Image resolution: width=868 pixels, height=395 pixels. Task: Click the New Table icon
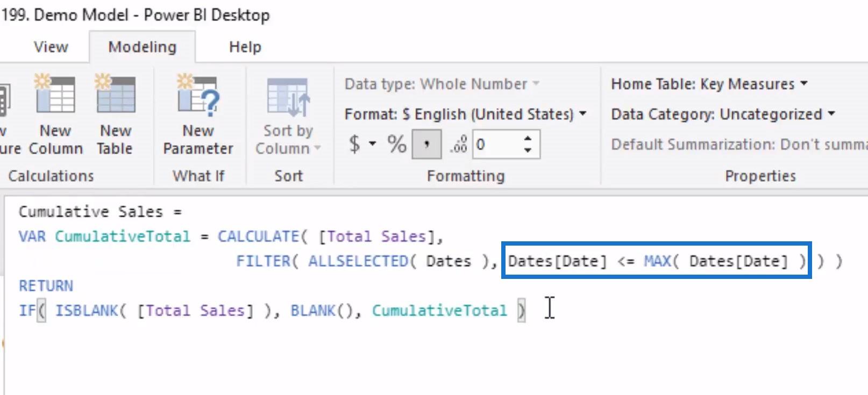[x=115, y=95]
